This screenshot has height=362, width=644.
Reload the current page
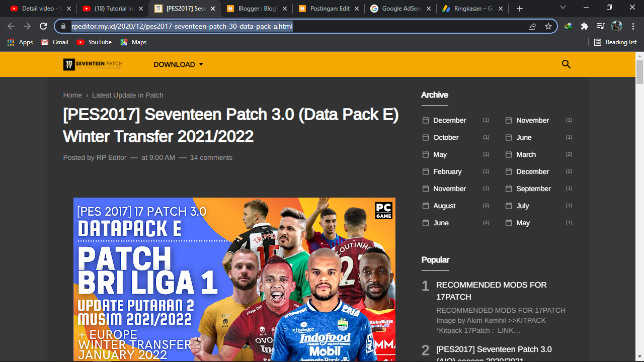43,26
